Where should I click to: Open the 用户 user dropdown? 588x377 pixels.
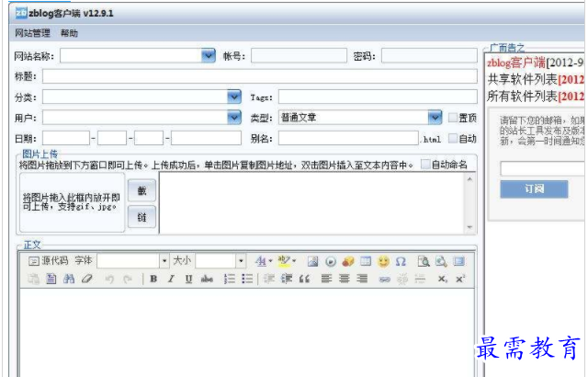coord(234,118)
